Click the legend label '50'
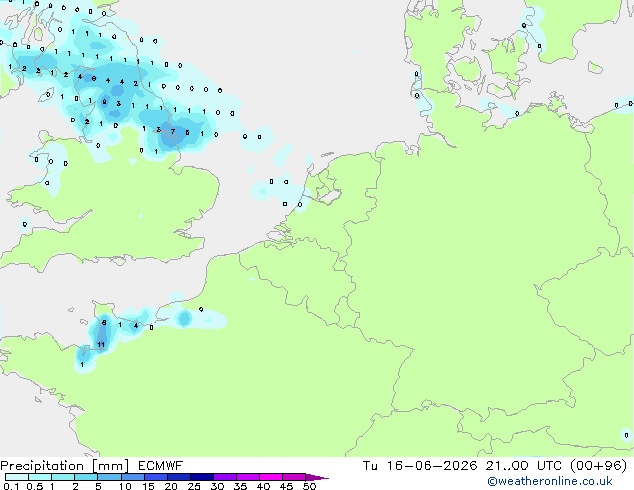The width and height of the screenshot is (634, 490). pyautogui.click(x=309, y=486)
